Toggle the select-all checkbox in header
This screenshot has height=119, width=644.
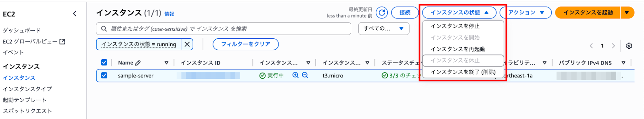(x=104, y=63)
